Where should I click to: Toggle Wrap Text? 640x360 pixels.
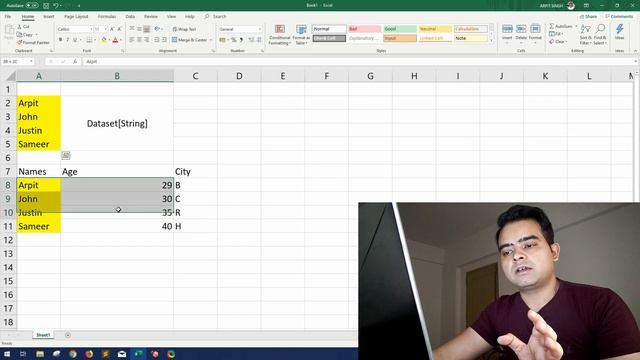(x=184, y=29)
